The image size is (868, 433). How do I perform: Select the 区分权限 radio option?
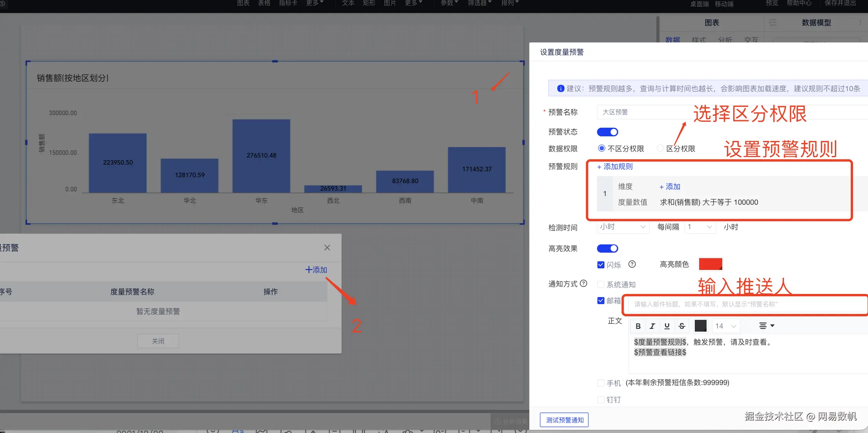pos(660,149)
